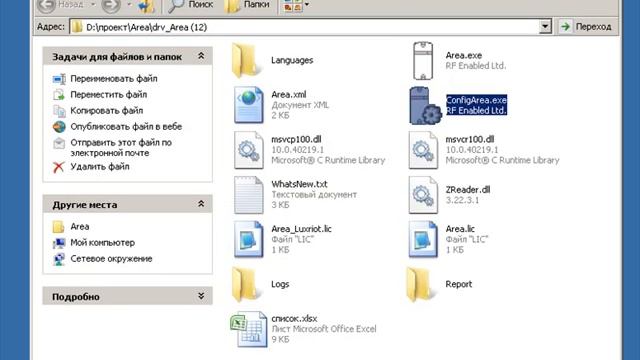This screenshot has width=640, height=360.
Task: Click the address path field D:\проект\Area
Action: (x=304, y=27)
